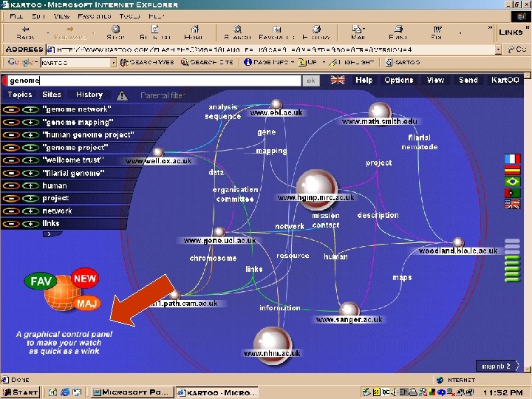Switch to the Sites tab
Image resolution: width=532 pixels, height=399 pixels.
(52, 95)
